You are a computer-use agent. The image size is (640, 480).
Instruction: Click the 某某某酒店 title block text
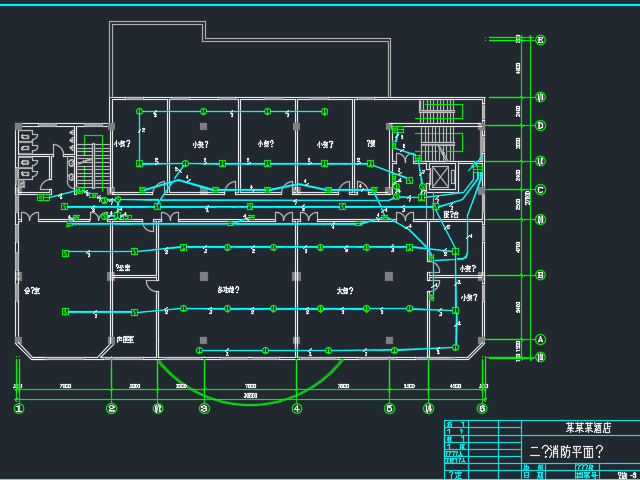[588, 428]
